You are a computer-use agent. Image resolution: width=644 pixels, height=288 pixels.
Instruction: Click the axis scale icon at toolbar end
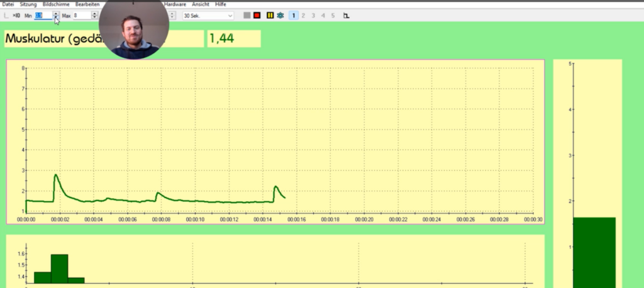point(347,15)
